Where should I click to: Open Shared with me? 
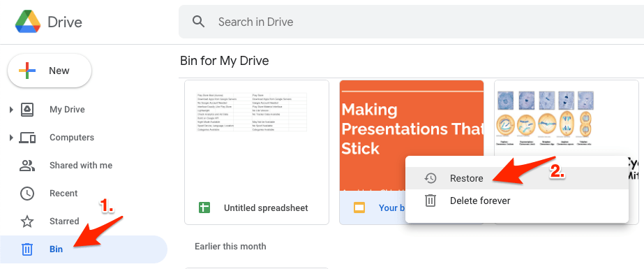pos(81,166)
